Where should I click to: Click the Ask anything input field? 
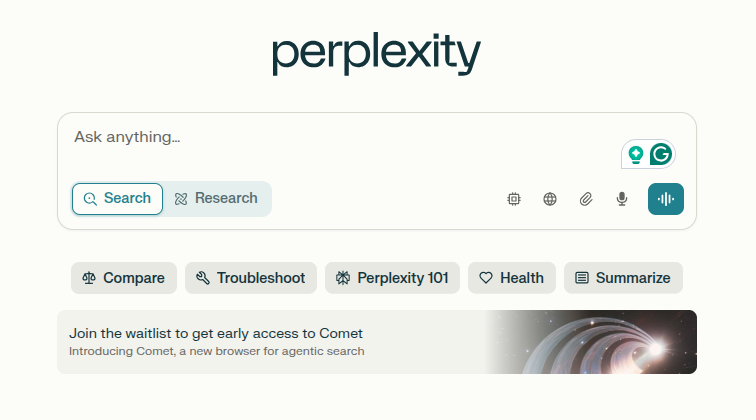tap(338, 137)
